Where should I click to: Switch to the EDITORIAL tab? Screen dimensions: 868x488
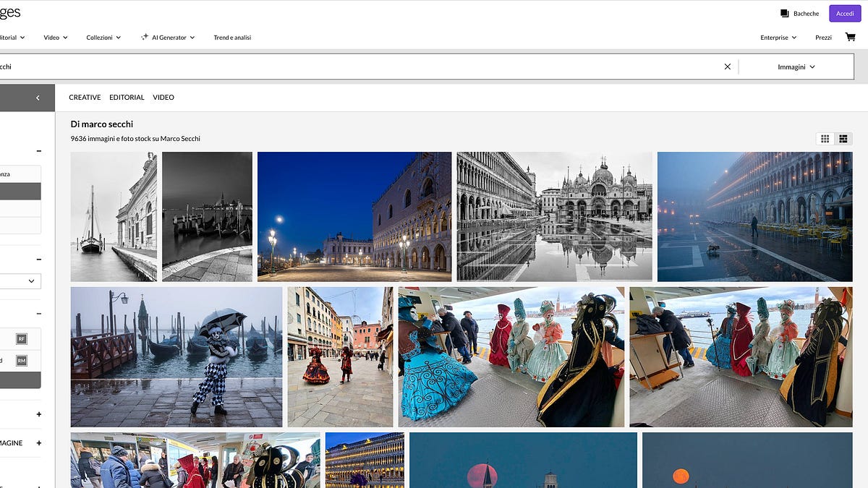click(127, 98)
